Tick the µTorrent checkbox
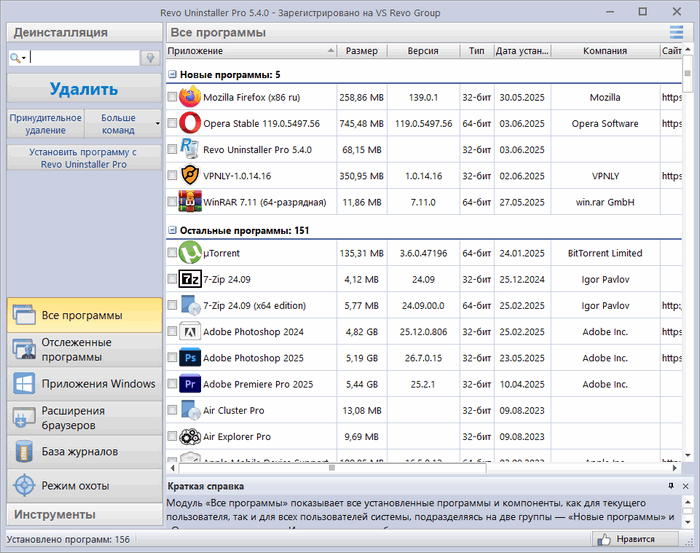The image size is (700, 553). tap(172, 253)
